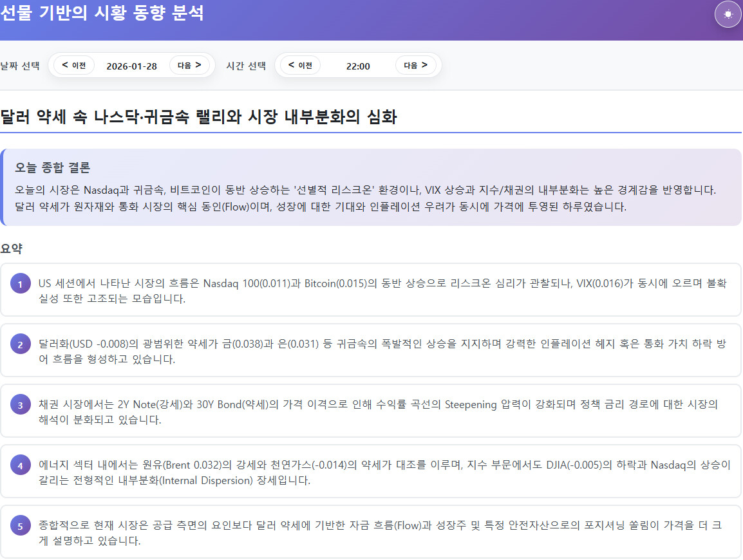This screenshot has width=743, height=560.
Task: Click the 22:00 time value
Action: pos(358,66)
